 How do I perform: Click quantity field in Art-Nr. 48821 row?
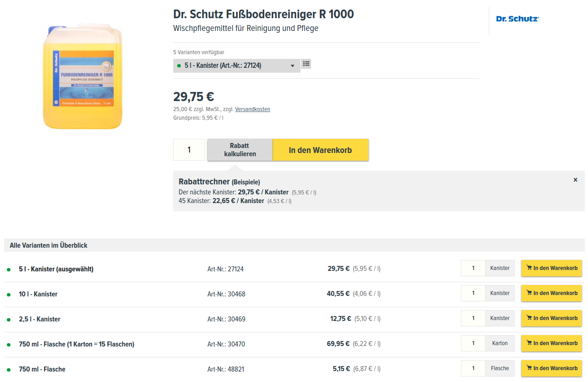[x=473, y=368]
